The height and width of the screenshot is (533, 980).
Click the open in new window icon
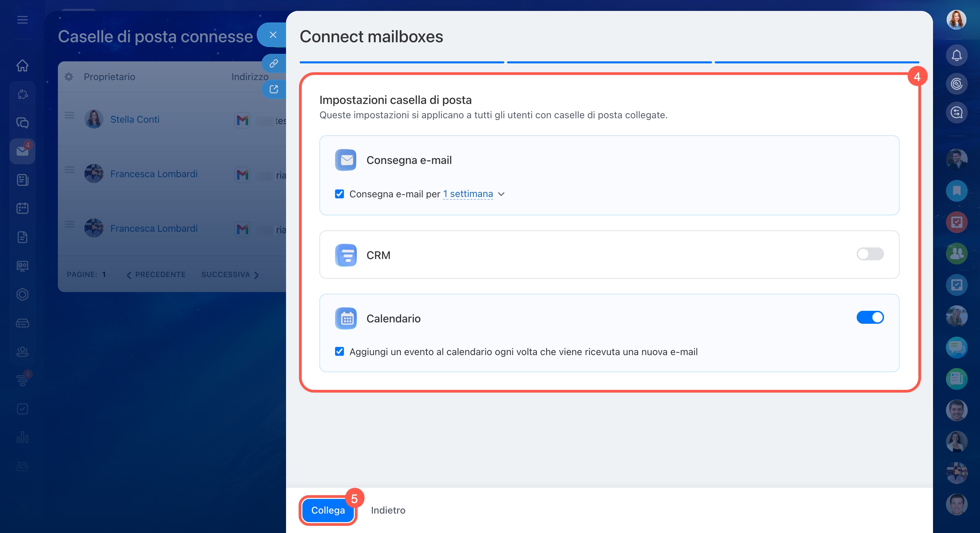[273, 89]
